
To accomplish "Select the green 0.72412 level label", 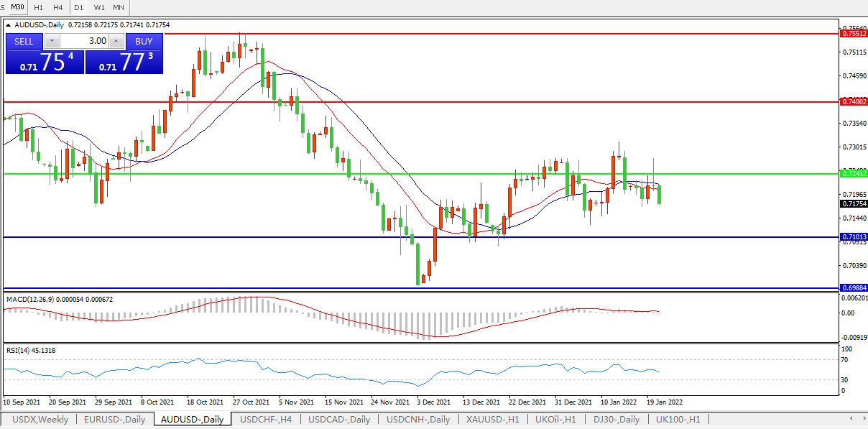I will pos(854,174).
